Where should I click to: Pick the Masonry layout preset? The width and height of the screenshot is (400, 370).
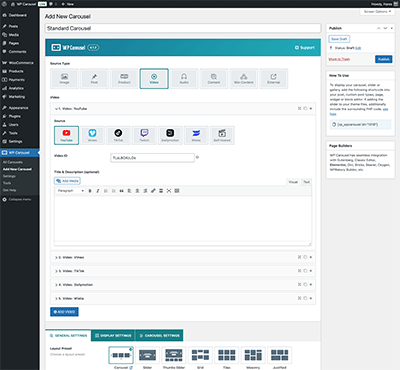pyautogui.click(x=253, y=355)
